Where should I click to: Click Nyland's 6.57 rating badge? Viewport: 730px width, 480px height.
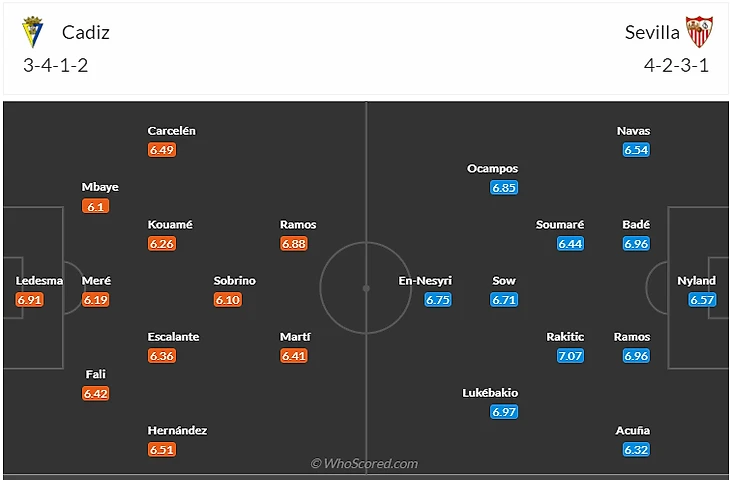tap(702, 299)
